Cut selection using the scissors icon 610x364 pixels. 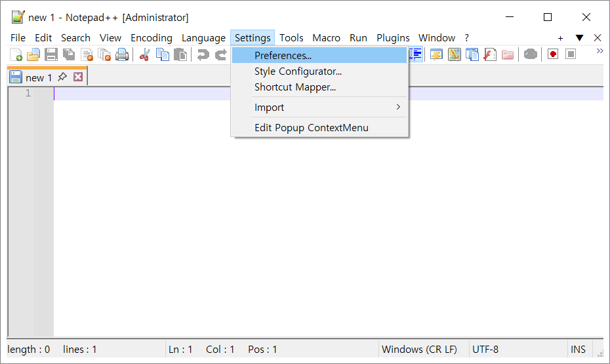[x=144, y=55]
